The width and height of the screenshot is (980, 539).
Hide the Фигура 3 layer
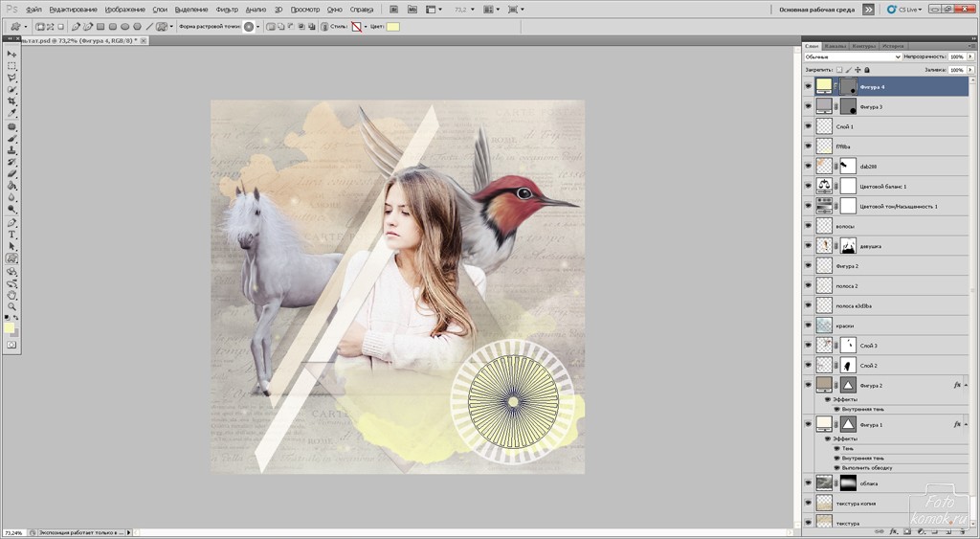[808, 106]
